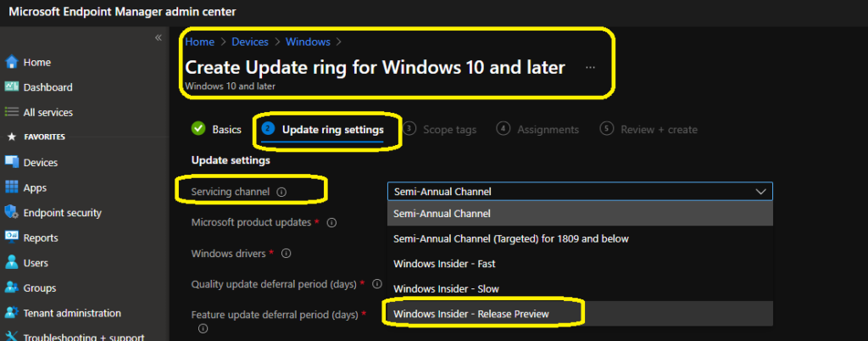Click the Users person icon
Screen dimensions: 868x341
click(12, 263)
